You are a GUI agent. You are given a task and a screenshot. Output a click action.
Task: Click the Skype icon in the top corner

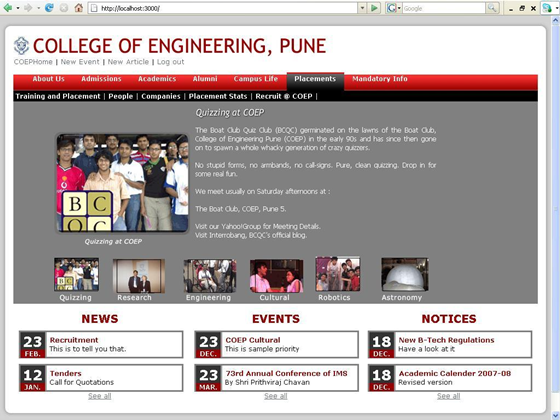547,8
